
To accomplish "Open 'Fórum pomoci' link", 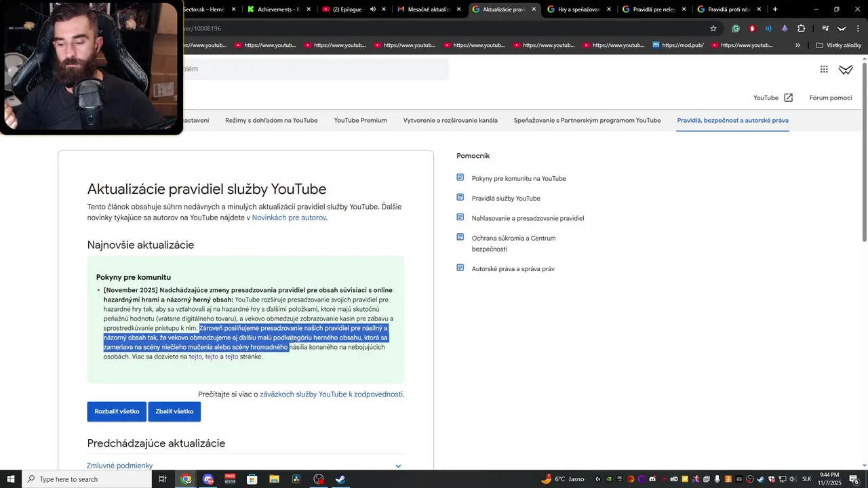I will point(831,98).
